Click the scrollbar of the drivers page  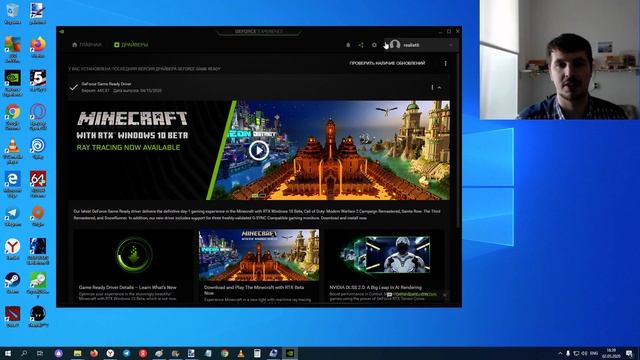pyautogui.click(x=458, y=141)
